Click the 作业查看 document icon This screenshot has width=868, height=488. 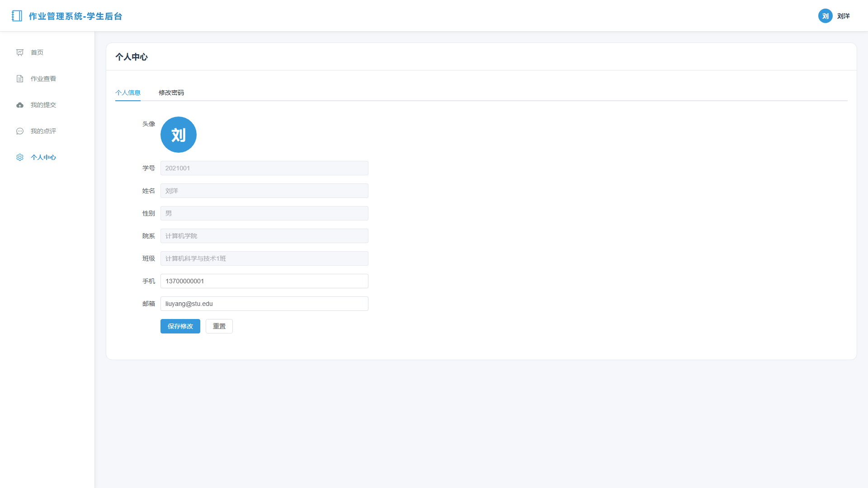[20, 79]
